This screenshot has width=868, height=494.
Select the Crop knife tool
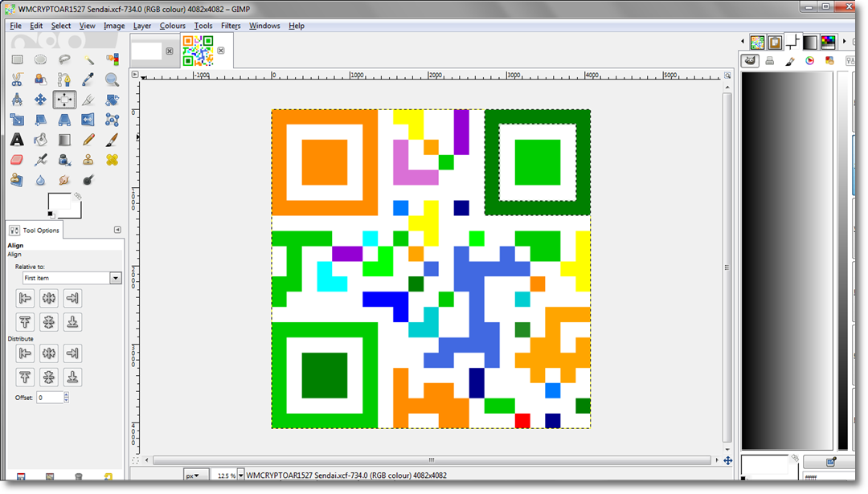click(88, 100)
